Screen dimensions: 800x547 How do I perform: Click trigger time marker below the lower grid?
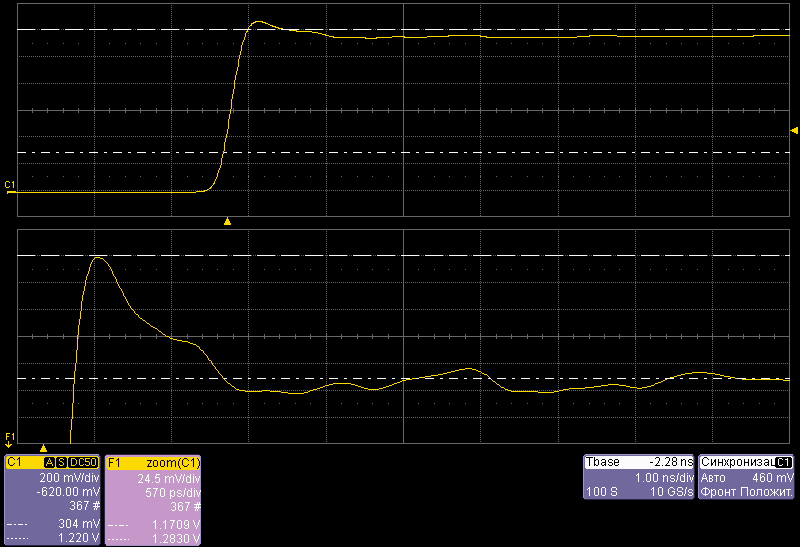pyautogui.click(x=42, y=449)
